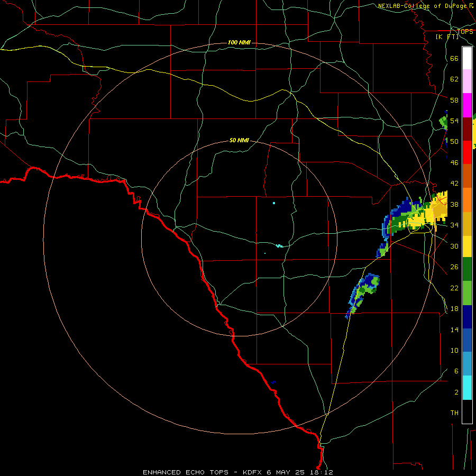This screenshot has height=476, width=476.
Task: Click the legend value '10'
Action: point(454,350)
